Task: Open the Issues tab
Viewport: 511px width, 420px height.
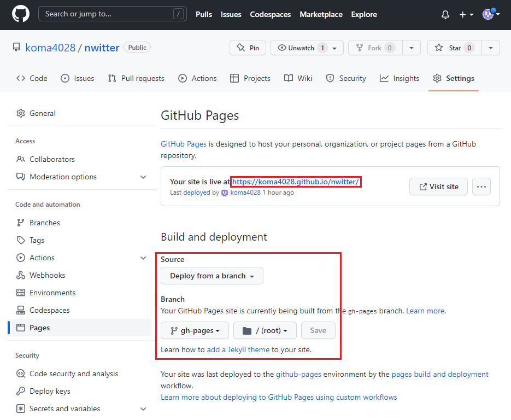Action: [x=78, y=78]
